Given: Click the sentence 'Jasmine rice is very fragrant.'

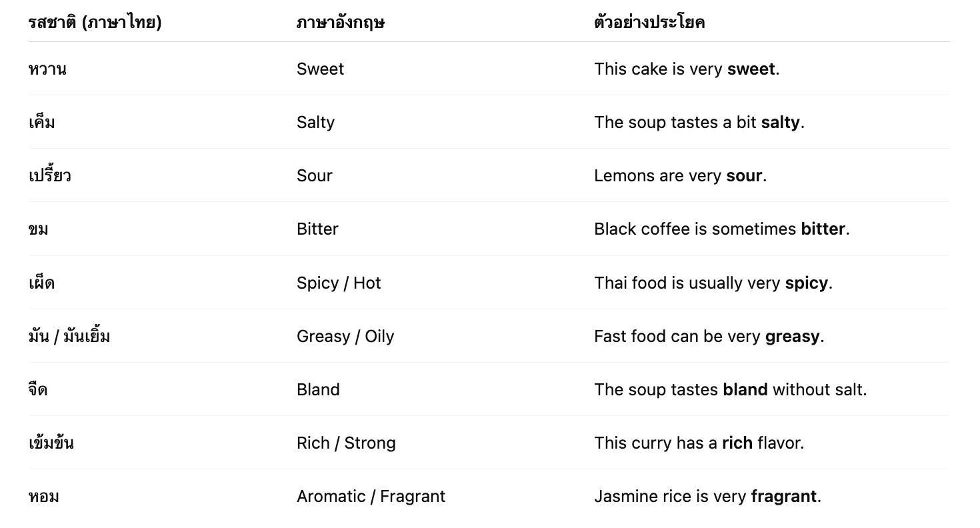Looking at the screenshot, I should [x=707, y=496].
